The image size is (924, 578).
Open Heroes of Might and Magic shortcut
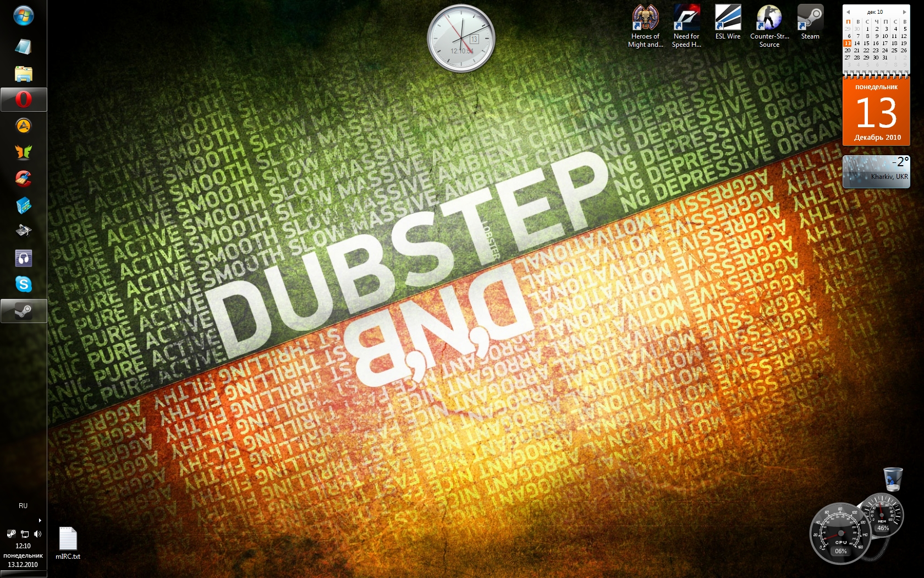(x=645, y=26)
